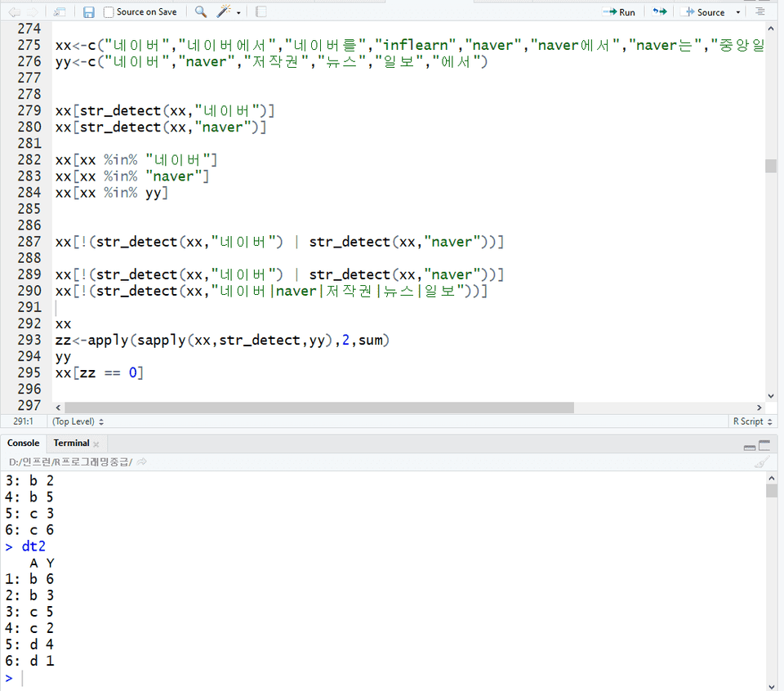Show the document outline
The image size is (784, 691).
coord(760,12)
